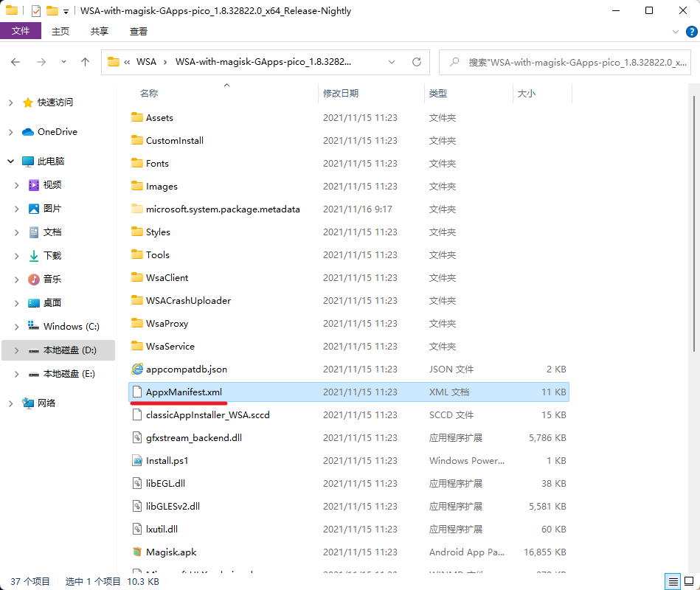Open the Help question mark icon
The height and width of the screenshot is (590, 700).
(x=690, y=31)
